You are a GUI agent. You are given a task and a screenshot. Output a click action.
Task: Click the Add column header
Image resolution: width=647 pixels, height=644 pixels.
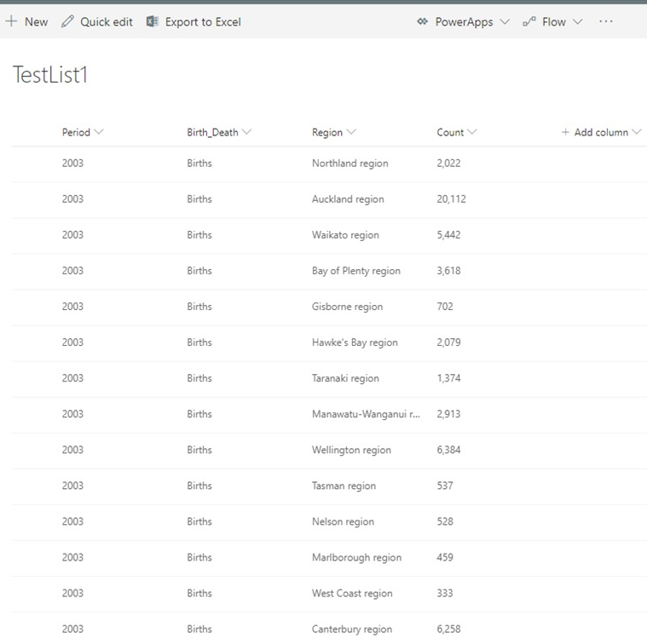601,132
